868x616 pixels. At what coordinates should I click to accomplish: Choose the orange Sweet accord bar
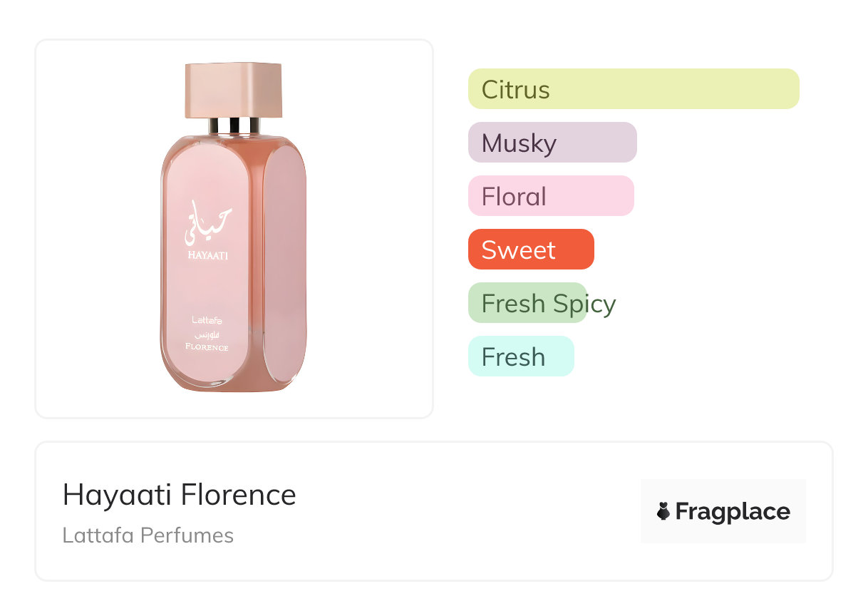(530, 250)
